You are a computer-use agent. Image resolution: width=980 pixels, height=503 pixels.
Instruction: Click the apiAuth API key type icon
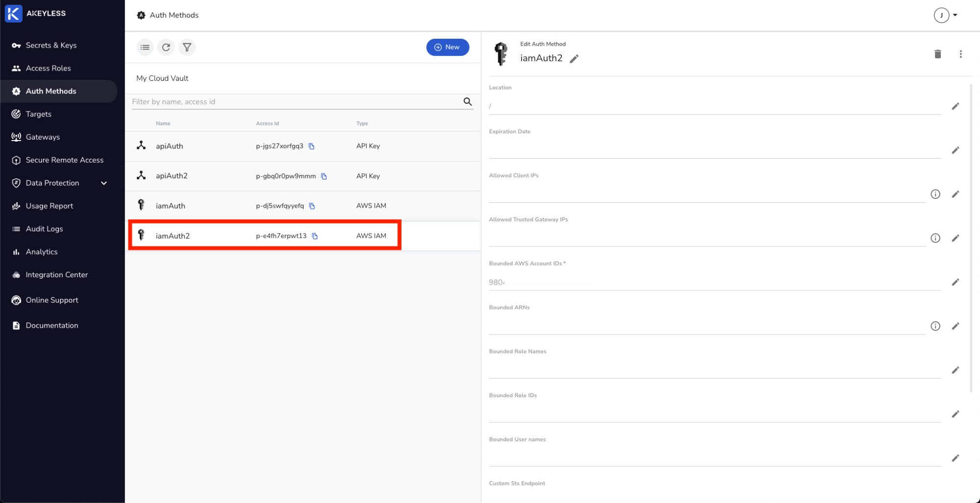tap(141, 145)
